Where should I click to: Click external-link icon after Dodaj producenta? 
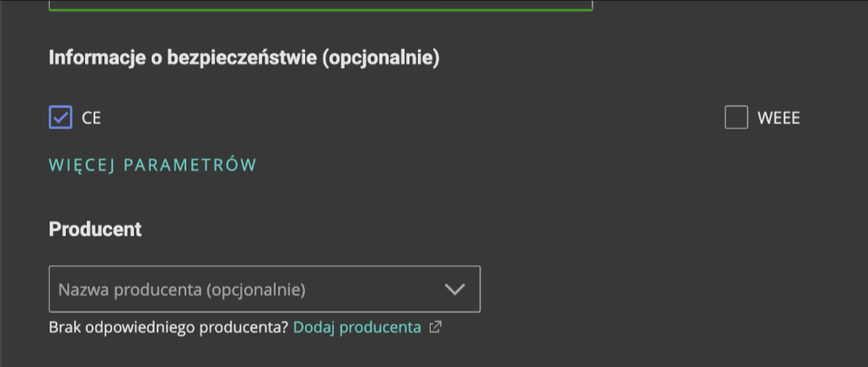[435, 328]
